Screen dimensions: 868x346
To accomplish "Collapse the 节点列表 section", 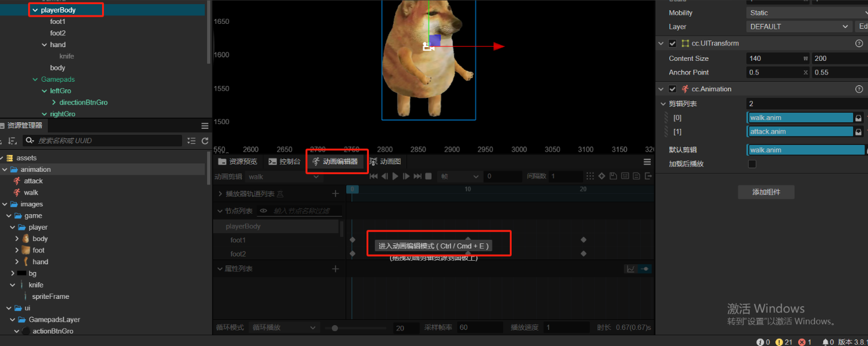I will tap(220, 211).
